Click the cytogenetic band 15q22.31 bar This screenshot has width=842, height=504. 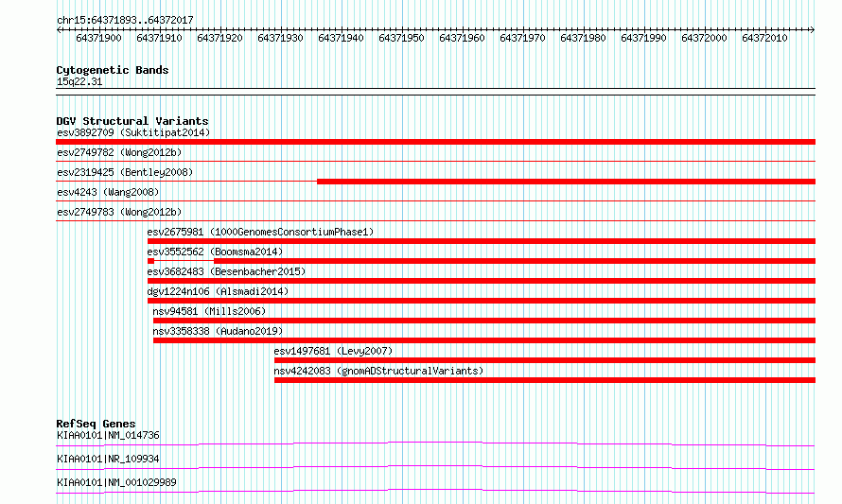pos(435,92)
